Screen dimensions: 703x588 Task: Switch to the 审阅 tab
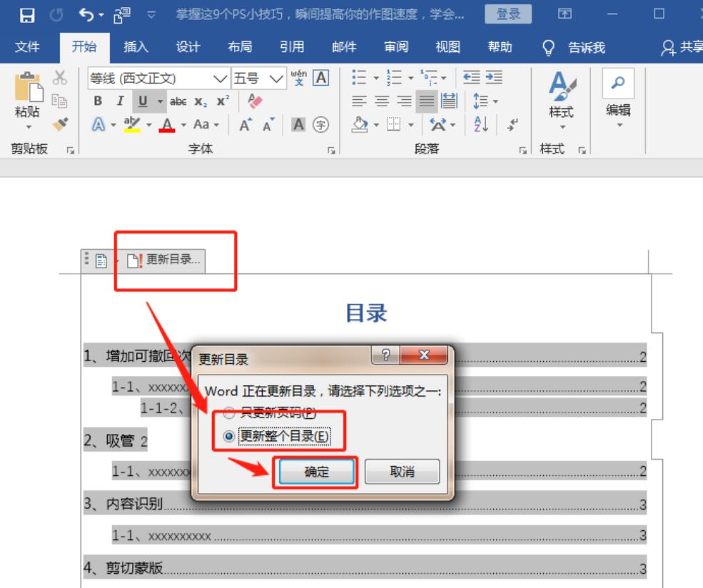[396, 46]
